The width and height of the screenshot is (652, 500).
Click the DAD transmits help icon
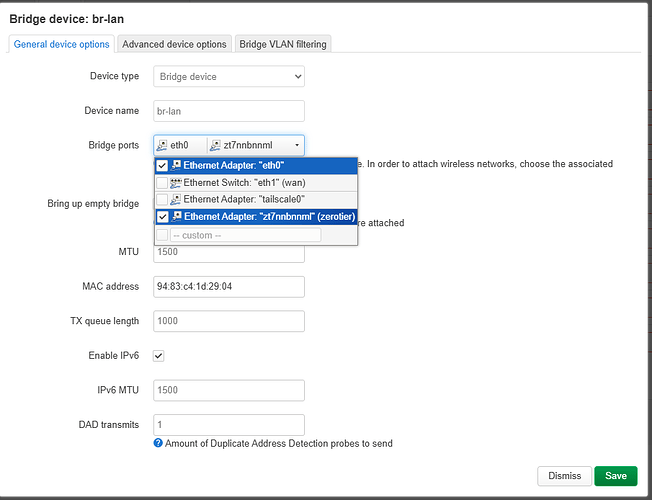point(158,443)
